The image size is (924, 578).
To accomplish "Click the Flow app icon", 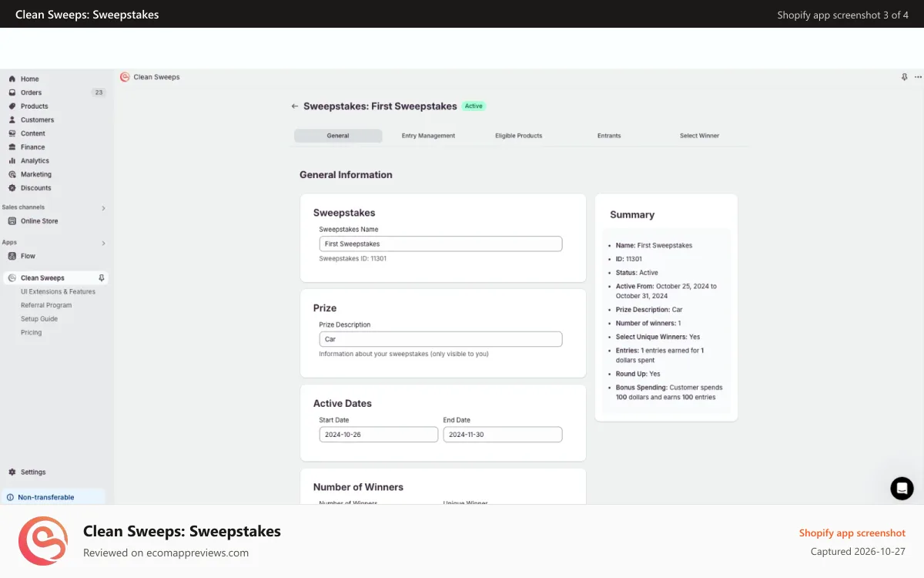I will click(12, 256).
